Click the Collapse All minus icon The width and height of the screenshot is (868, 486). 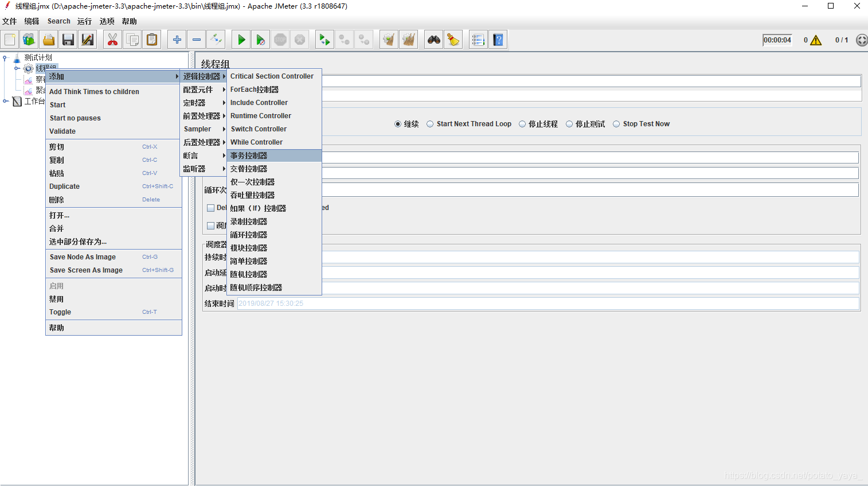point(197,40)
